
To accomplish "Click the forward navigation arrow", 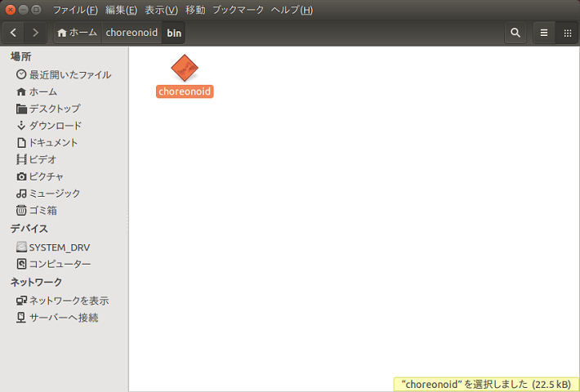I will 35,33.
